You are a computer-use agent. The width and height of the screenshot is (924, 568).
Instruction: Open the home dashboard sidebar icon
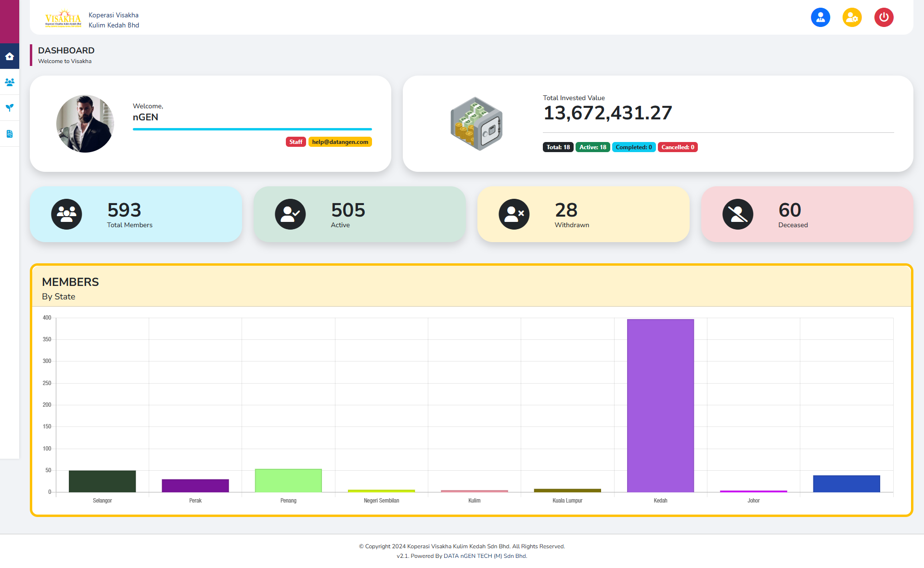10,56
